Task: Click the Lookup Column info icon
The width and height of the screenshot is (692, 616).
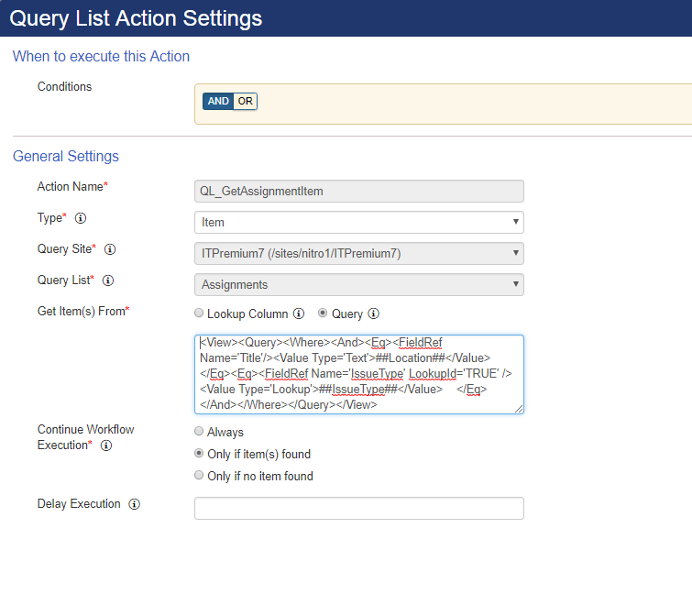Action: [299, 313]
